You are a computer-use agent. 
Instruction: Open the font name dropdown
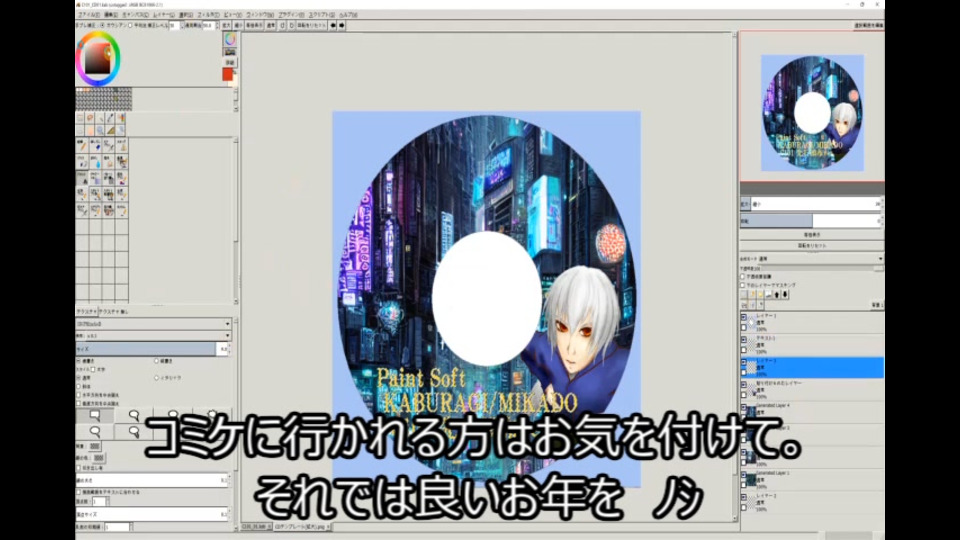pyautogui.click(x=153, y=324)
